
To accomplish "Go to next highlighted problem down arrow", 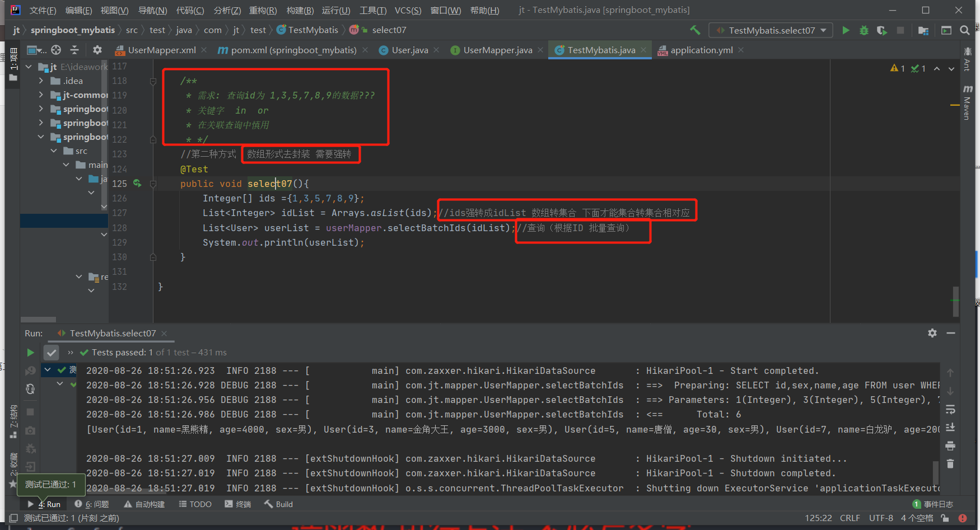I will [x=951, y=69].
